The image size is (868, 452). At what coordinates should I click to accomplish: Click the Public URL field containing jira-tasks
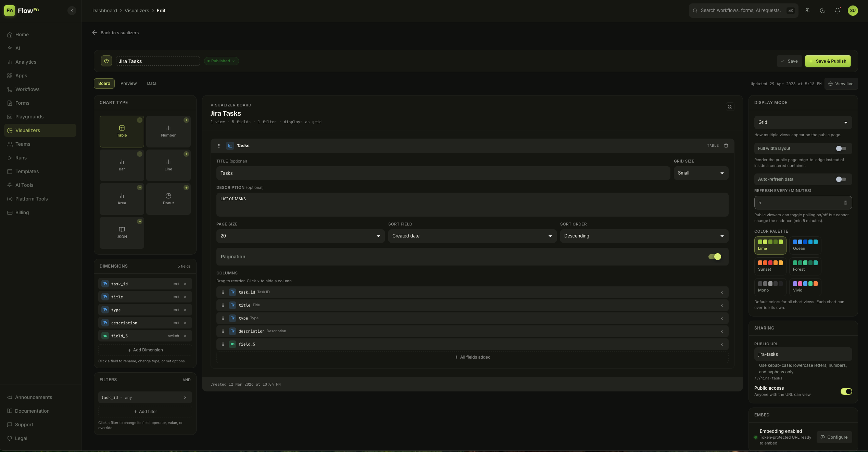tap(803, 354)
